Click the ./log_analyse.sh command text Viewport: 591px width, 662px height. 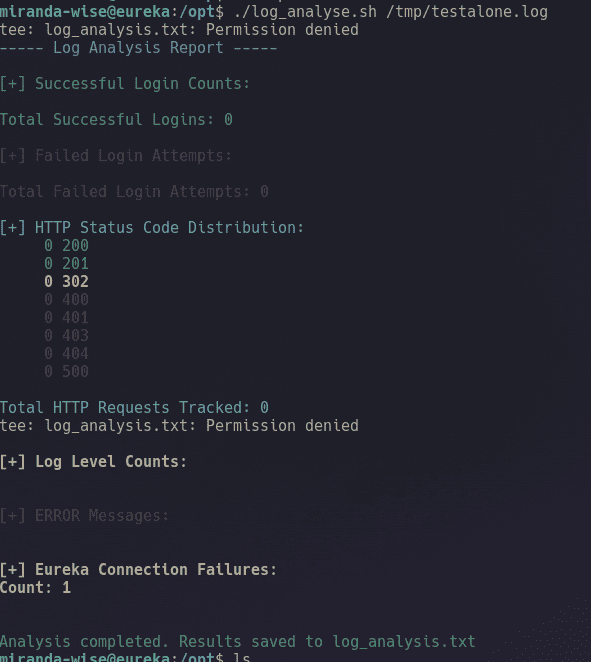(305, 12)
